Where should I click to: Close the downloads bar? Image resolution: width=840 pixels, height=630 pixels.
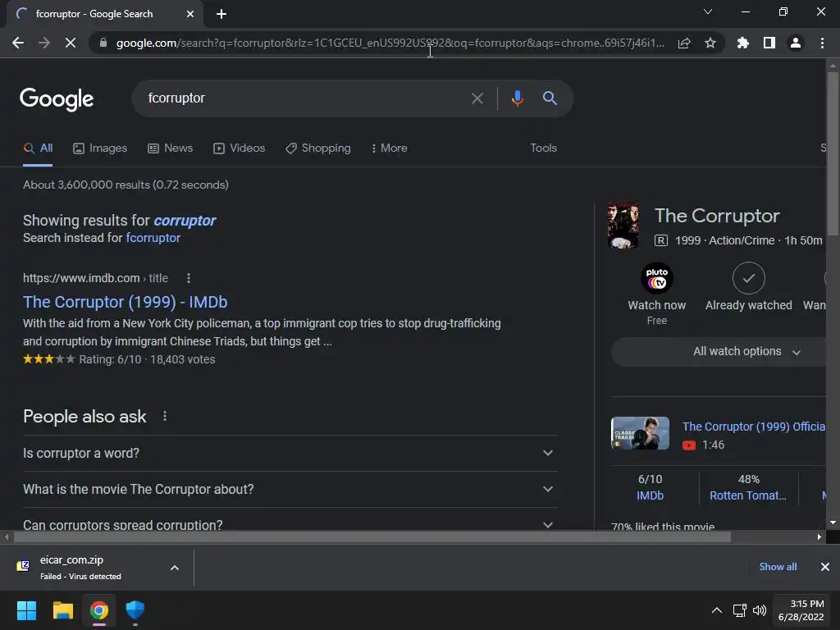[825, 567]
